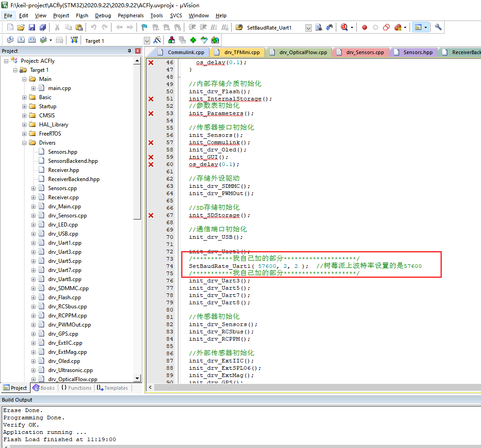This screenshot has width=481, height=448.
Task: Click the Pack Installer icon
Action: tap(215, 40)
